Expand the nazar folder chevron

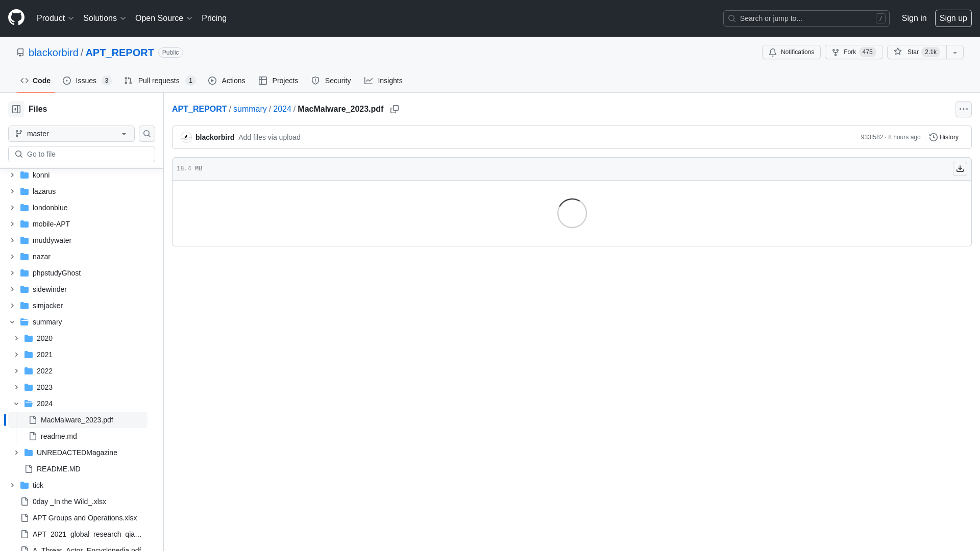12,257
